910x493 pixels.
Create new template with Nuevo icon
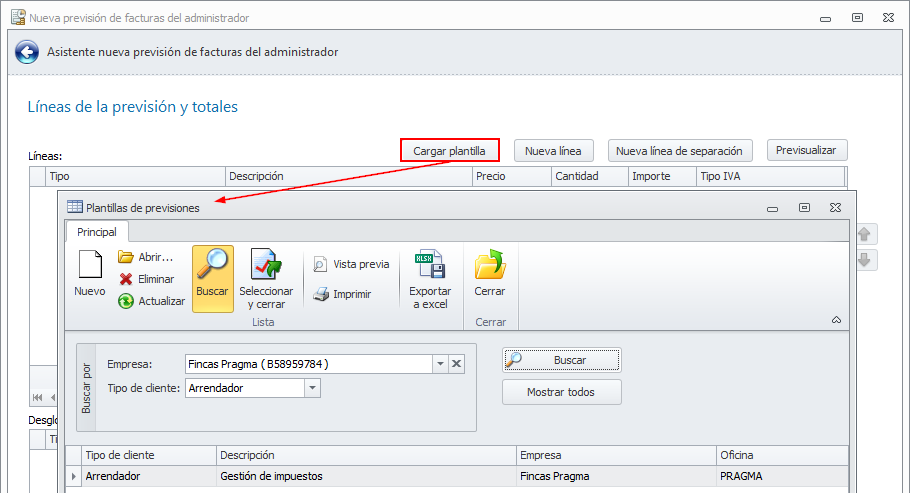[x=90, y=273]
